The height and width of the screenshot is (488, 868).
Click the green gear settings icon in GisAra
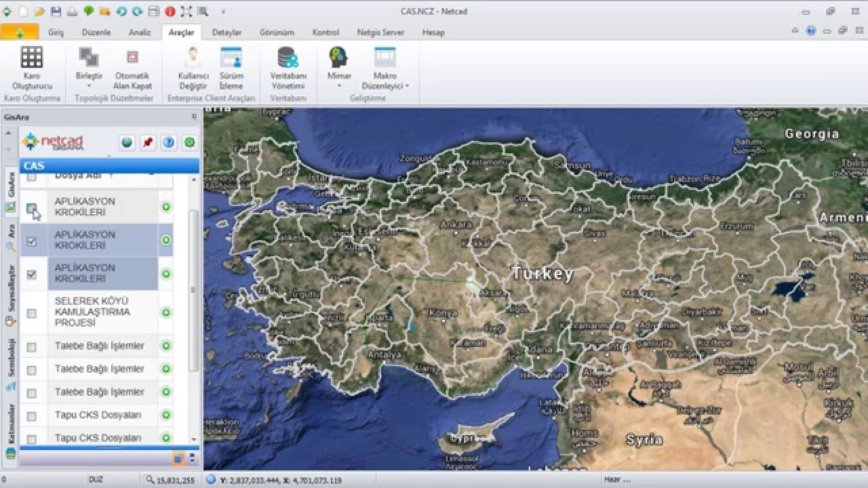pos(190,142)
